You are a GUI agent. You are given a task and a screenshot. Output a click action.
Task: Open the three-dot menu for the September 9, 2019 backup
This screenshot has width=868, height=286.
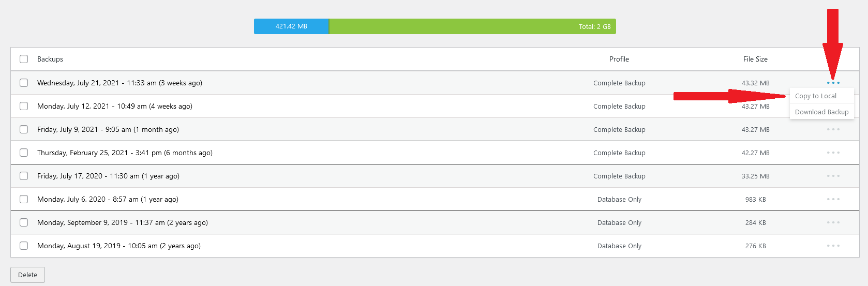[833, 222]
